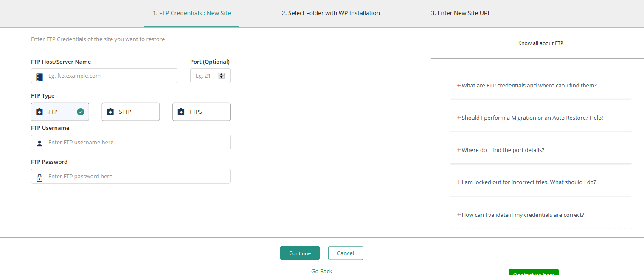
Task: Click the server icon in FTP Host field
Action: [39, 77]
